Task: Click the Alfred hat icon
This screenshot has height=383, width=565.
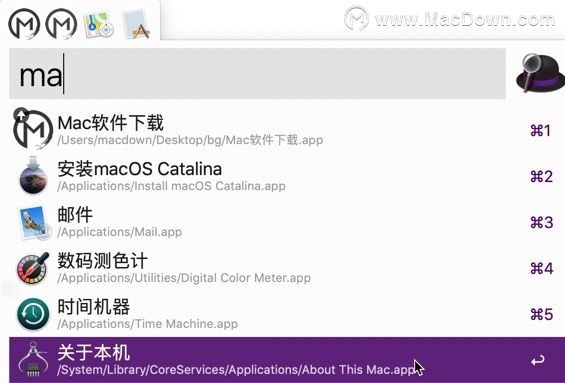Action: [x=540, y=73]
